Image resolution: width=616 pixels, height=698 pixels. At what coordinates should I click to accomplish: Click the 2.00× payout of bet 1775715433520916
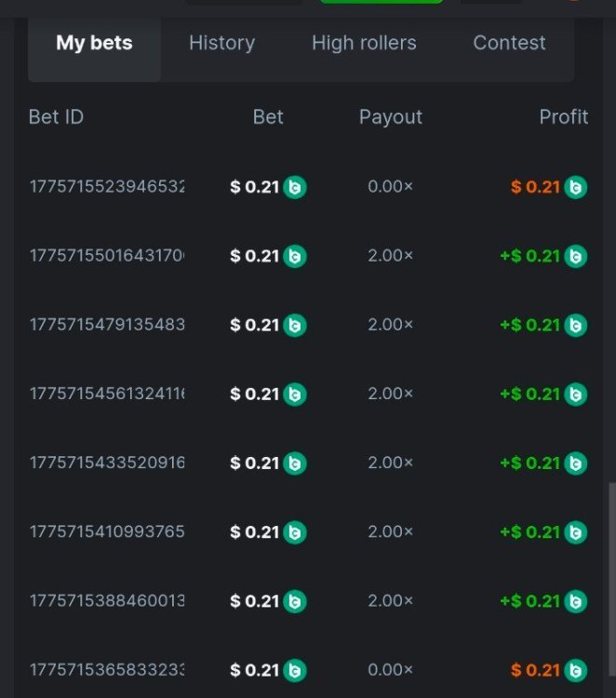coord(390,463)
